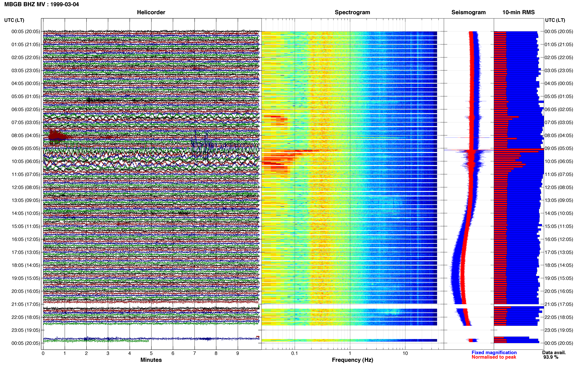This screenshot has width=588, height=368.
Task: Click the title 'MBGB BHZ MV : 1999-03-04'
Action: tap(42, 4)
